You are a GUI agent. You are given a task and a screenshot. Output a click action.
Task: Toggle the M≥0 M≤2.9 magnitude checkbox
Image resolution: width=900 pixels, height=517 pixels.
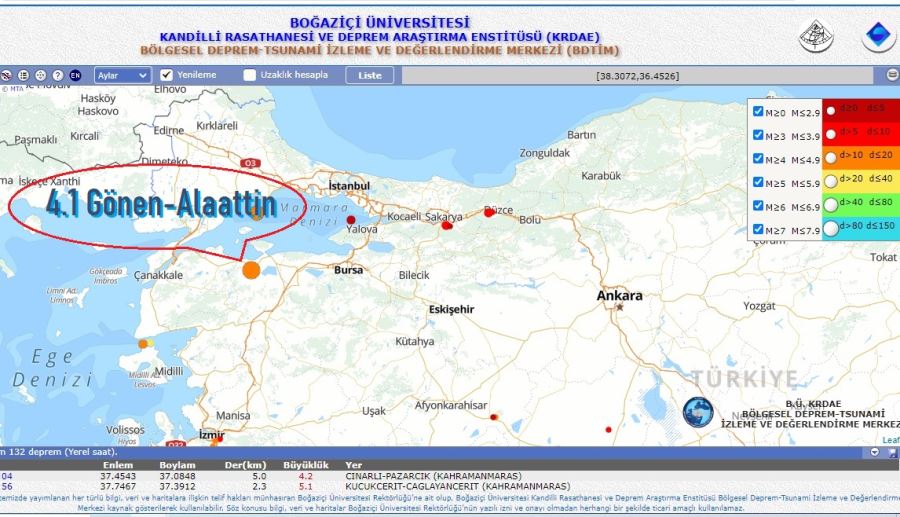[x=758, y=111]
